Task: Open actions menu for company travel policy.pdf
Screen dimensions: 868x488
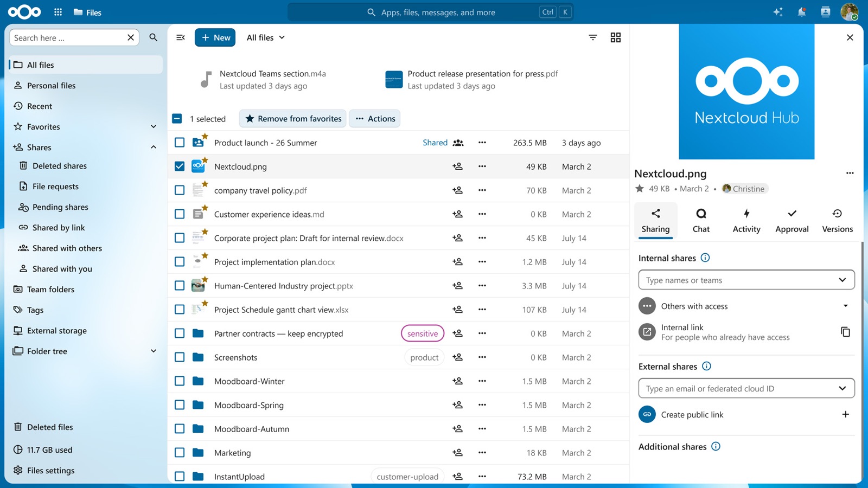Action: coord(482,190)
